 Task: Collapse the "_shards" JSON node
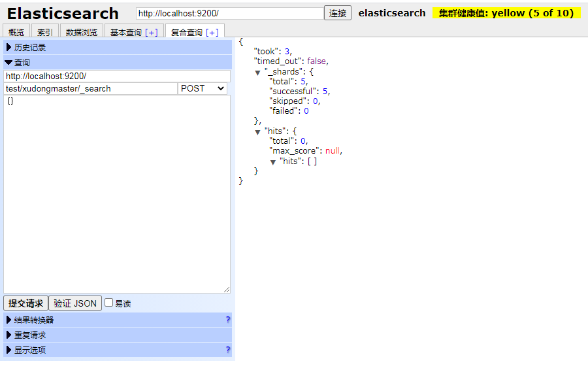(257, 73)
